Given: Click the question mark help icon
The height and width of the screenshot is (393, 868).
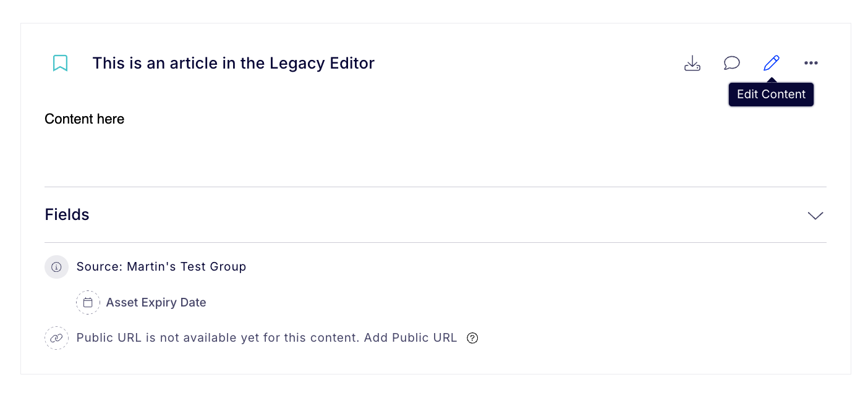Looking at the screenshot, I should point(472,338).
